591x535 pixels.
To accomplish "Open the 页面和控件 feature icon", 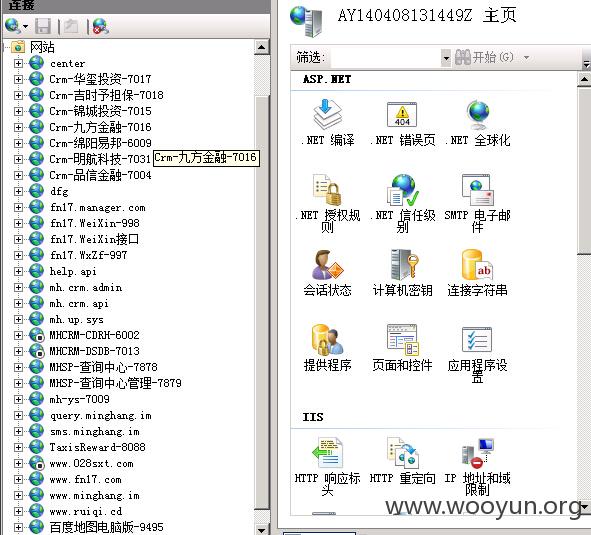I will tap(402, 340).
